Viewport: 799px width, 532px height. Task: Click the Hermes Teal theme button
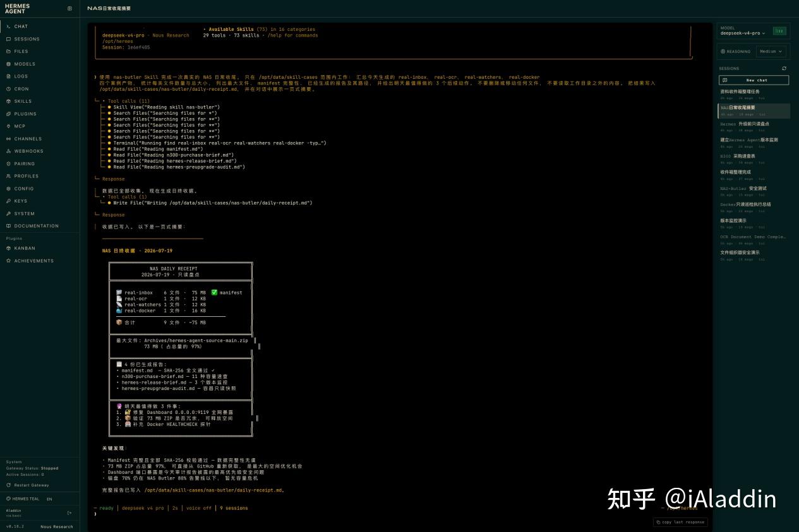(x=23, y=499)
